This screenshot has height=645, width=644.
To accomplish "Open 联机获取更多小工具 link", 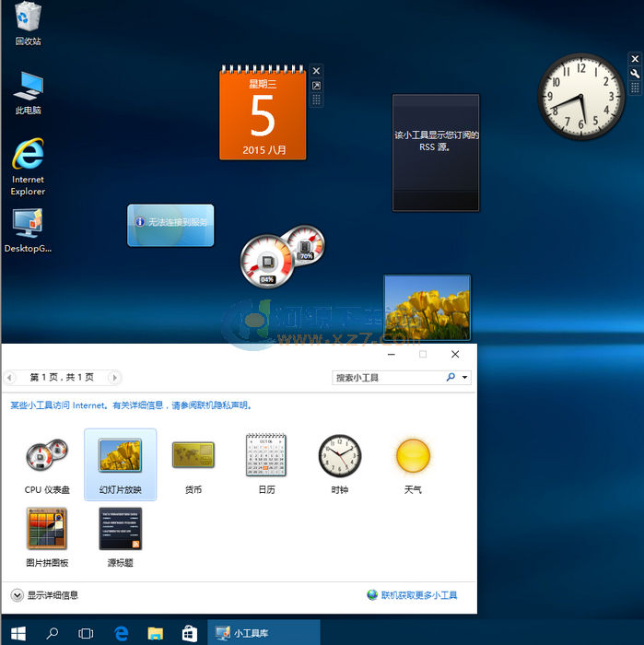I will tap(418, 595).
